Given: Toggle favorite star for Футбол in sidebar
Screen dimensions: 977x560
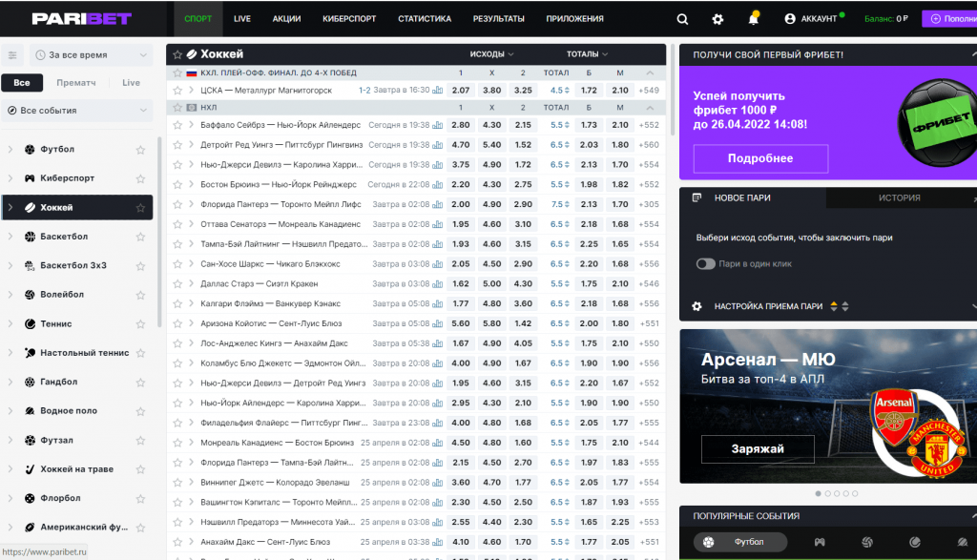Looking at the screenshot, I should (x=140, y=150).
